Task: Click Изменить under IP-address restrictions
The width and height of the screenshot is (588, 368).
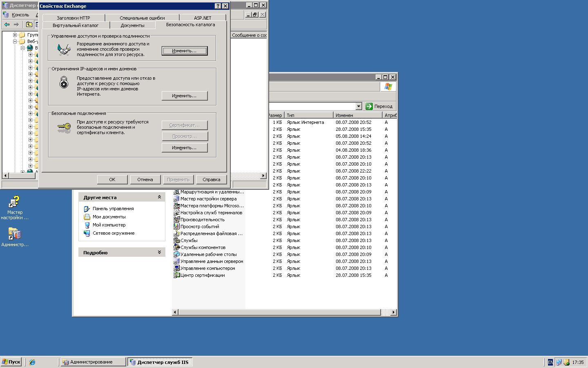Action: 184,96
